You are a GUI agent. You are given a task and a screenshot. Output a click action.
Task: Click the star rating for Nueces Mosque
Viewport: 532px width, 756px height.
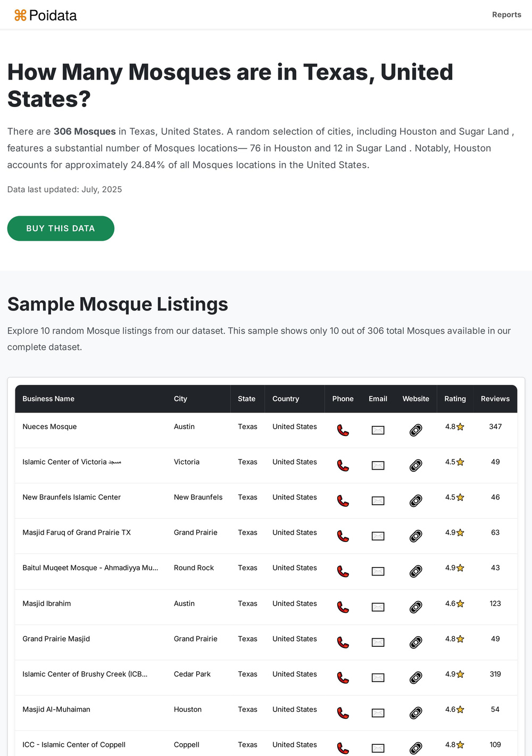tap(455, 426)
